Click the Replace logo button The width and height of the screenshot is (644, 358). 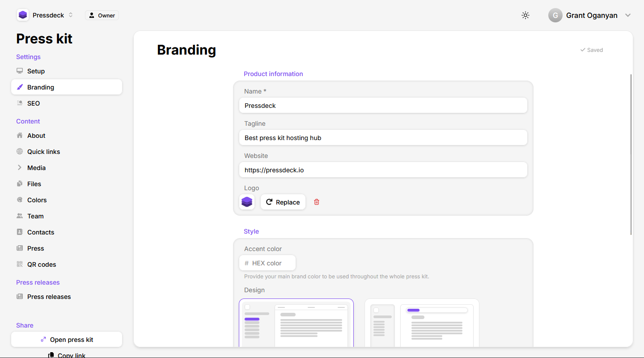click(x=283, y=202)
